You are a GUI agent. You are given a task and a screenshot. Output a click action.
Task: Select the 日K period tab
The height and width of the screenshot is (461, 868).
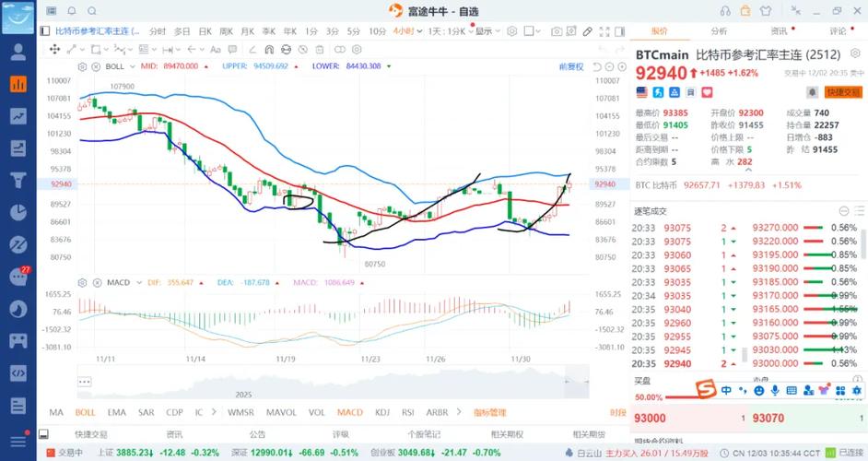tap(205, 31)
